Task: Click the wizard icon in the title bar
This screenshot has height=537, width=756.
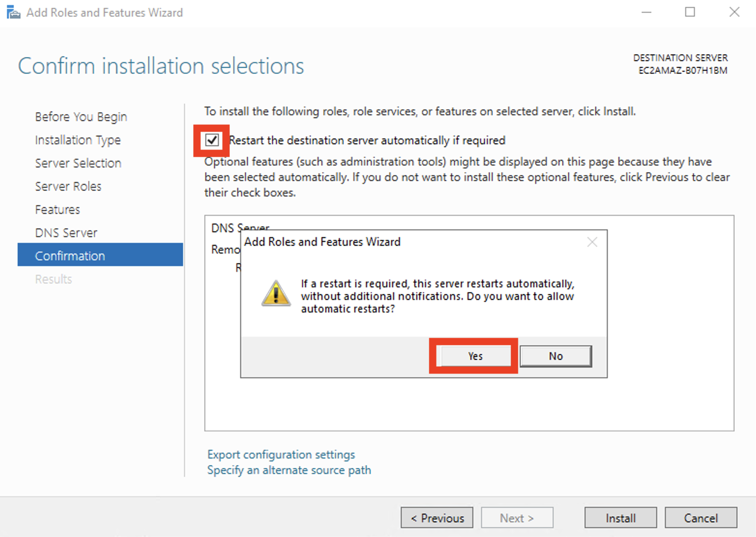Action: point(14,12)
